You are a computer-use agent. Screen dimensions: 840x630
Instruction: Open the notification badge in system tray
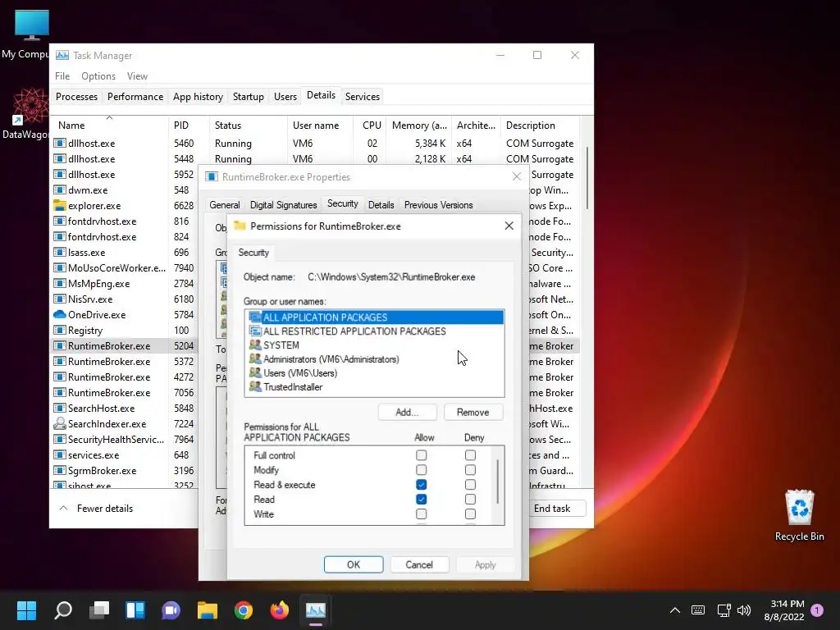(x=817, y=609)
